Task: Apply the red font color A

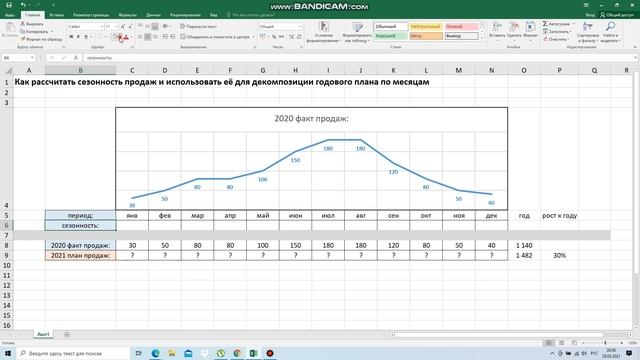Action: coord(126,37)
